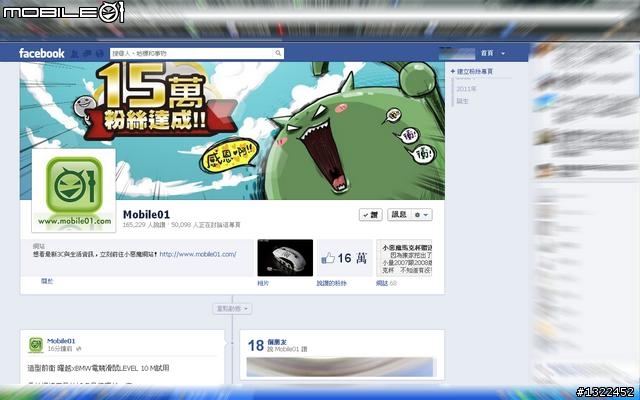Jump to 誕生 on the timeline
Viewport: 640px width, 400px height.
[x=462, y=101]
